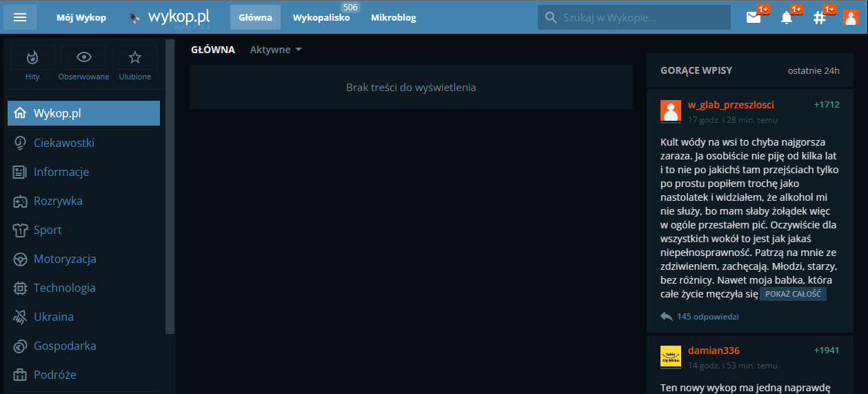This screenshot has height=394, width=868.
Task: Open damian336 username link
Action: [x=714, y=351]
